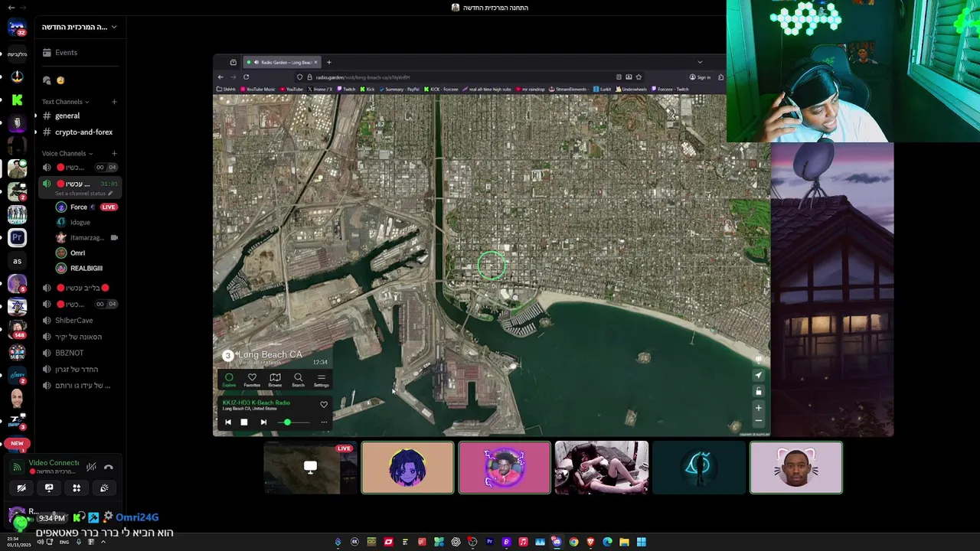
Task: Open Search in Radio Garden
Action: 298,380
